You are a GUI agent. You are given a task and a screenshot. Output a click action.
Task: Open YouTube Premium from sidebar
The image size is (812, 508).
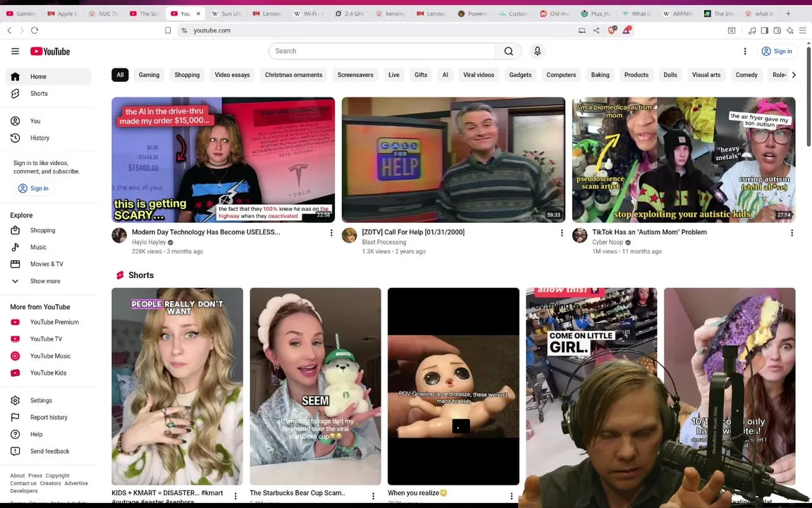click(48, 322)
